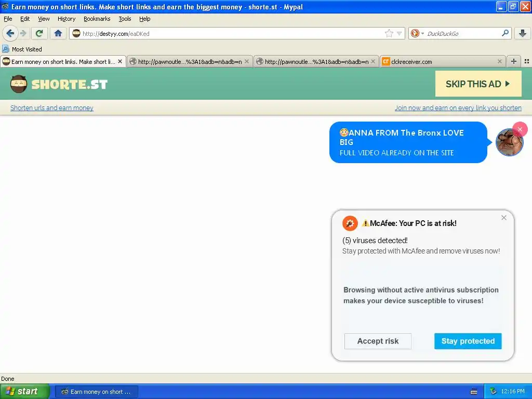The width and height of the screenshot is (532, 399).
Task: Open the Edit menu
Action: (x=25, y=19)
